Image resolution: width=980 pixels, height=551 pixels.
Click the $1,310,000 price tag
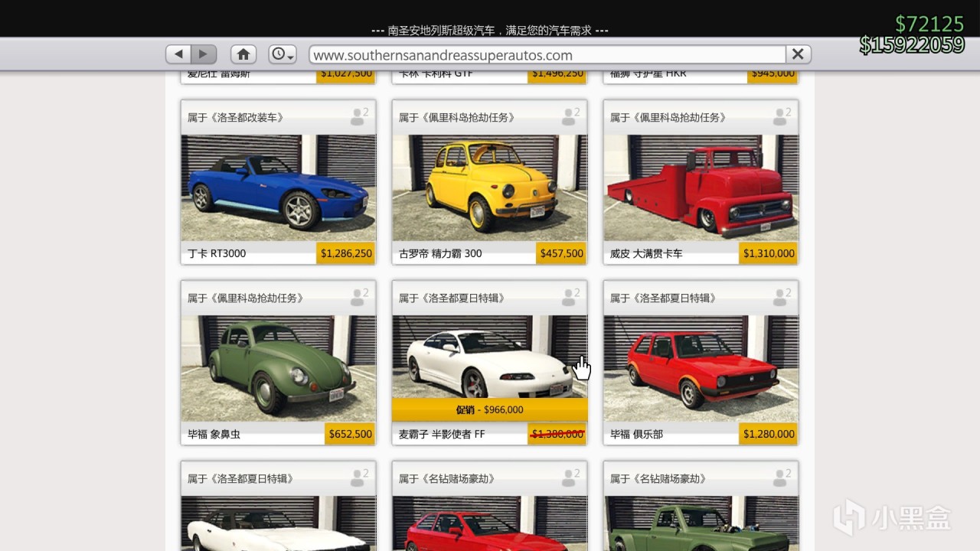[769, 253]
